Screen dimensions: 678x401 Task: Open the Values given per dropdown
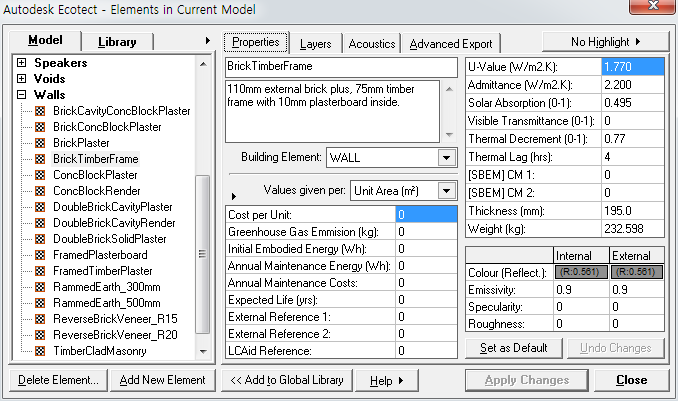(x=445, y=190)
